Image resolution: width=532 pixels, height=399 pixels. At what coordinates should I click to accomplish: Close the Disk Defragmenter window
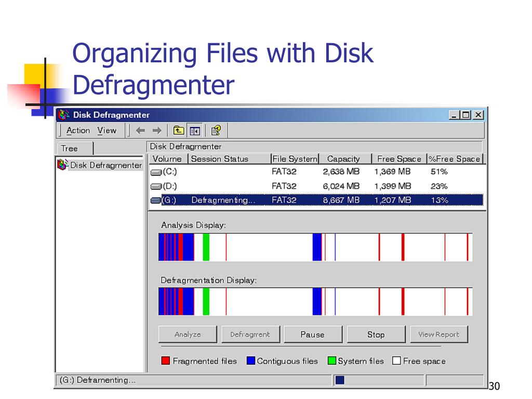(x=478, y=115)
